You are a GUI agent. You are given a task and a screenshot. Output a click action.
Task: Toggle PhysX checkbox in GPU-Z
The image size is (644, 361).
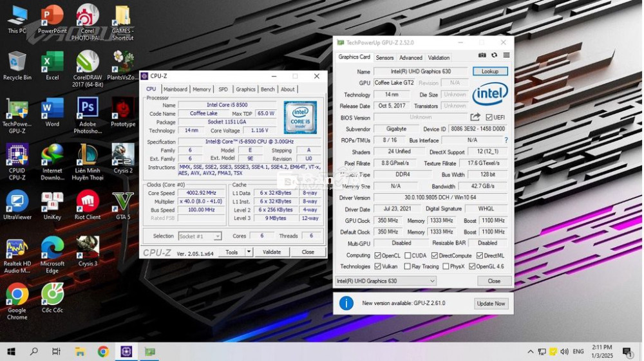(446, 266)
